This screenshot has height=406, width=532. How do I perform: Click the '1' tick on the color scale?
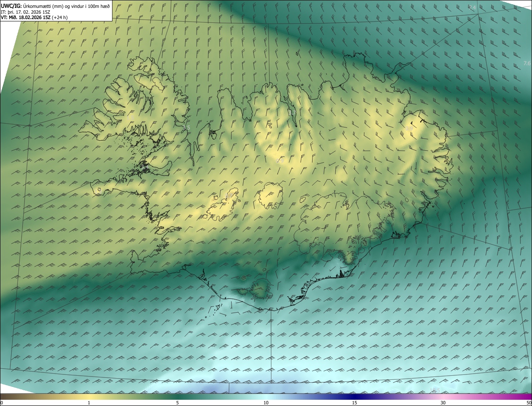pyautogui.click(x=89, y=403)
